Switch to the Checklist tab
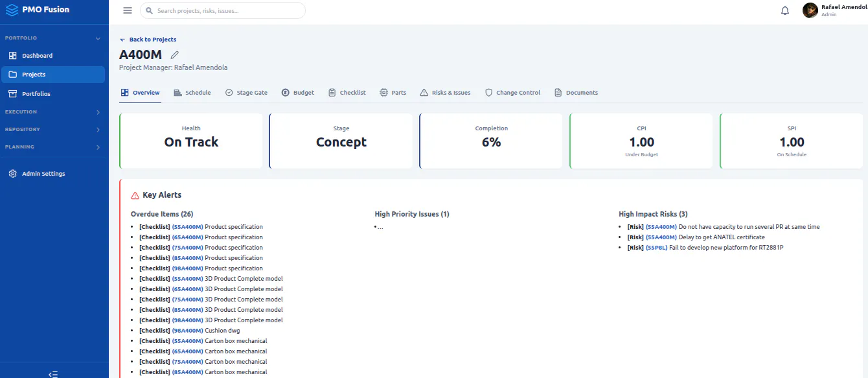 pos(347,93)
